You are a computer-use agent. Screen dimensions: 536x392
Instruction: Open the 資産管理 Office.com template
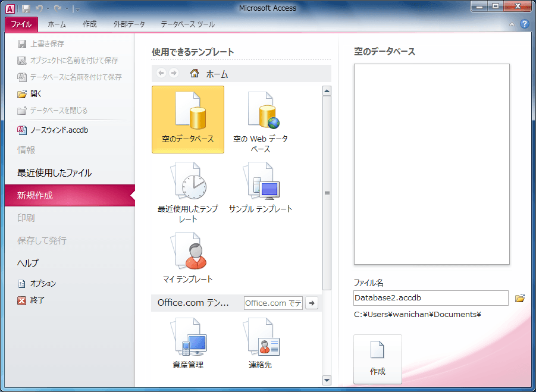(x=188, y=344)
